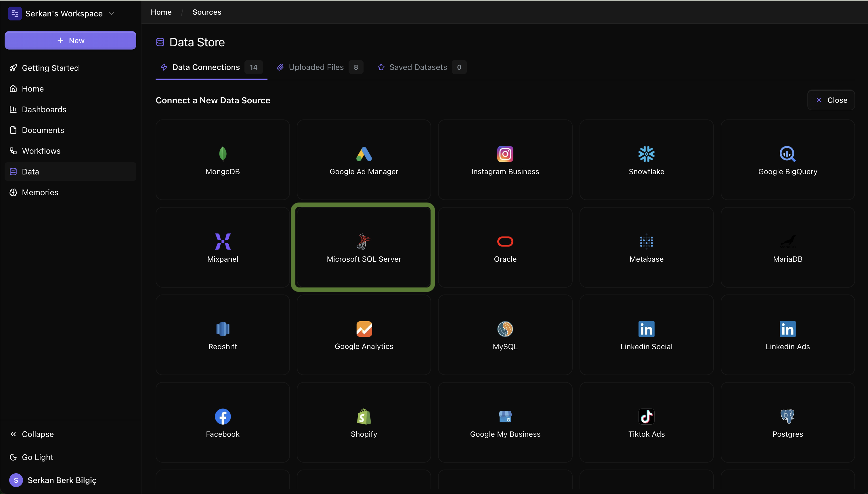Click the New button
Viewport: 868px width, 494px height.
click(x=70, y=40)
